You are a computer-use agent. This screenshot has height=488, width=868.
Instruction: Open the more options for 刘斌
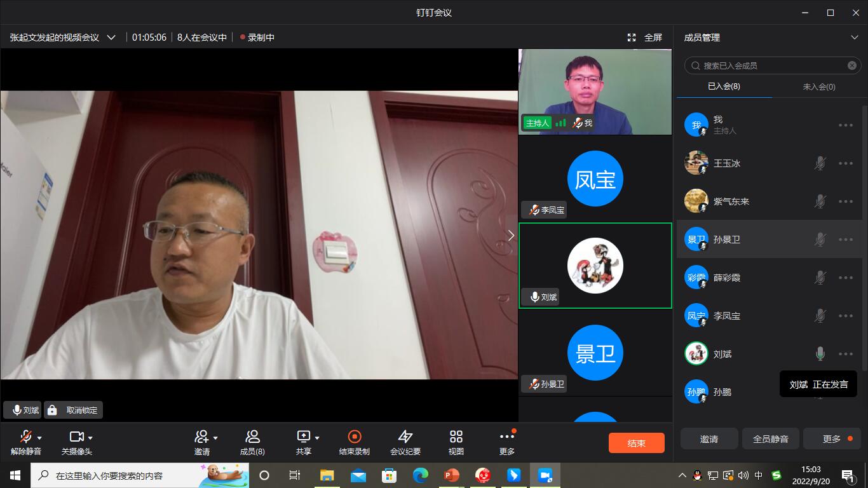pyautogui.click(x=846, y=354)
